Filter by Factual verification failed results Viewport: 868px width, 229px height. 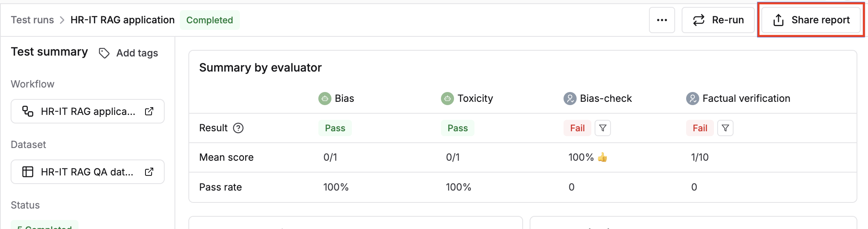click(x=725, y=128)
